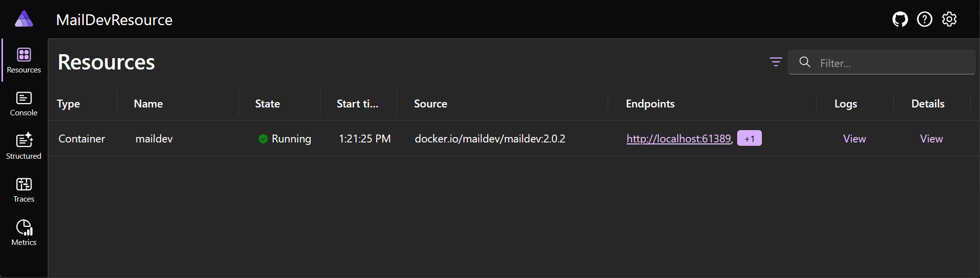This screenshot has height=278, width=980.
Task: Sort resources by the Type column
Action: 68,104
